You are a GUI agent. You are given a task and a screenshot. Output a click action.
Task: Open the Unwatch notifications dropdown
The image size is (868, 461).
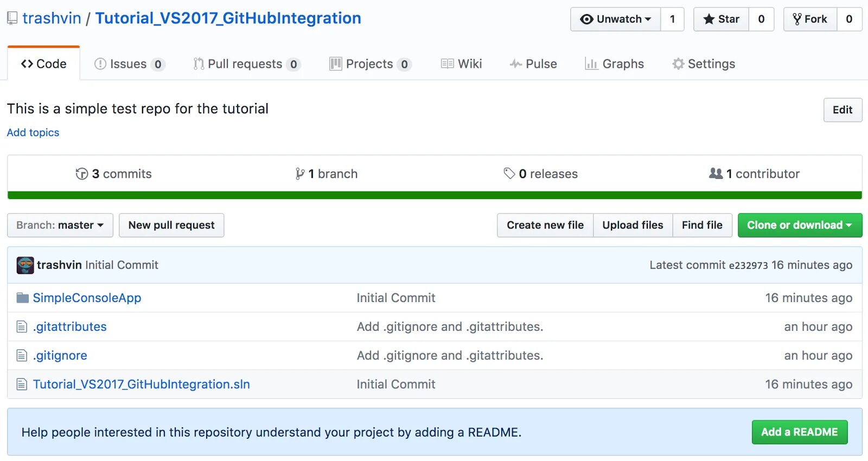615,20
